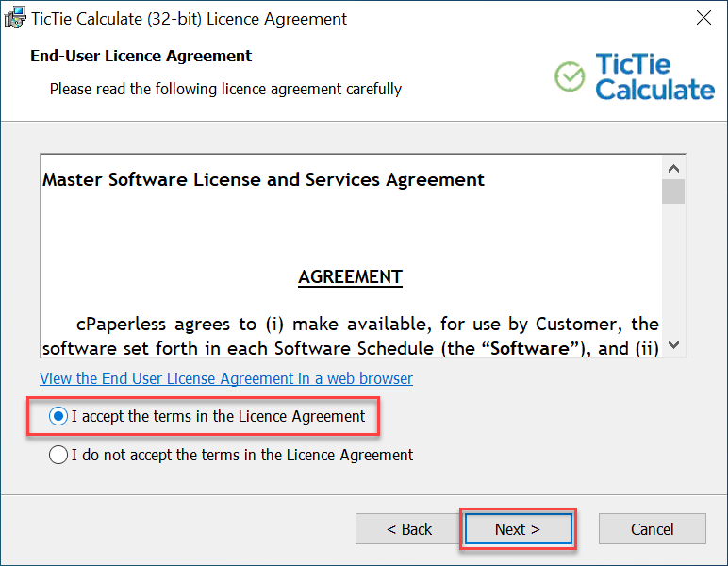The width and height of the screenshot is (728, 566).
Task: Go to the previous step with Back
Action: (x=409, y=529)
